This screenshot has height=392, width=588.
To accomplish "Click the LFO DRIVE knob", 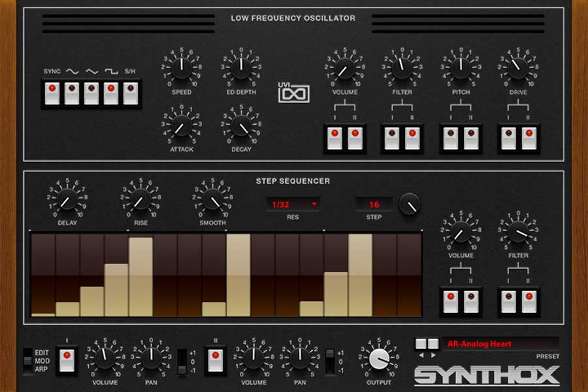I will [518, 68].
